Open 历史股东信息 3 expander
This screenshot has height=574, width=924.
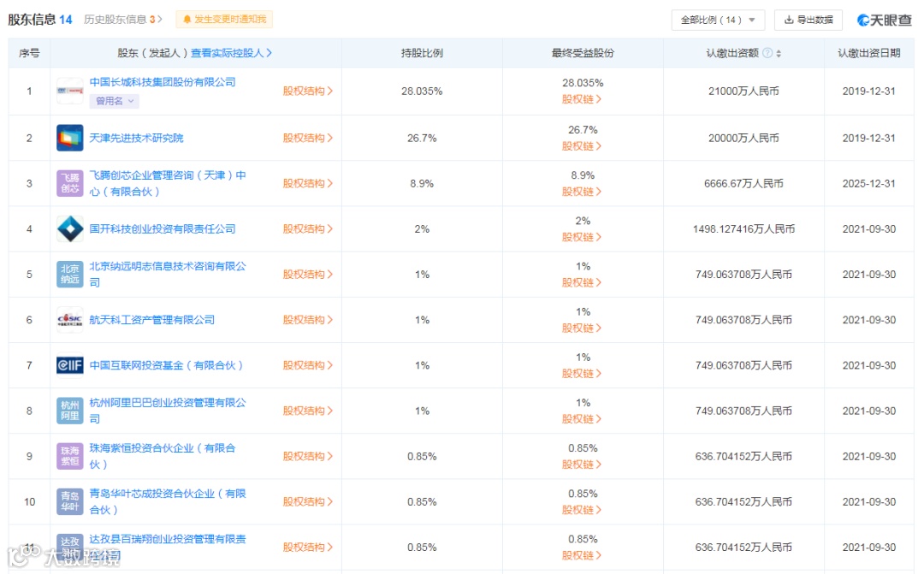[x=122, y=20]
